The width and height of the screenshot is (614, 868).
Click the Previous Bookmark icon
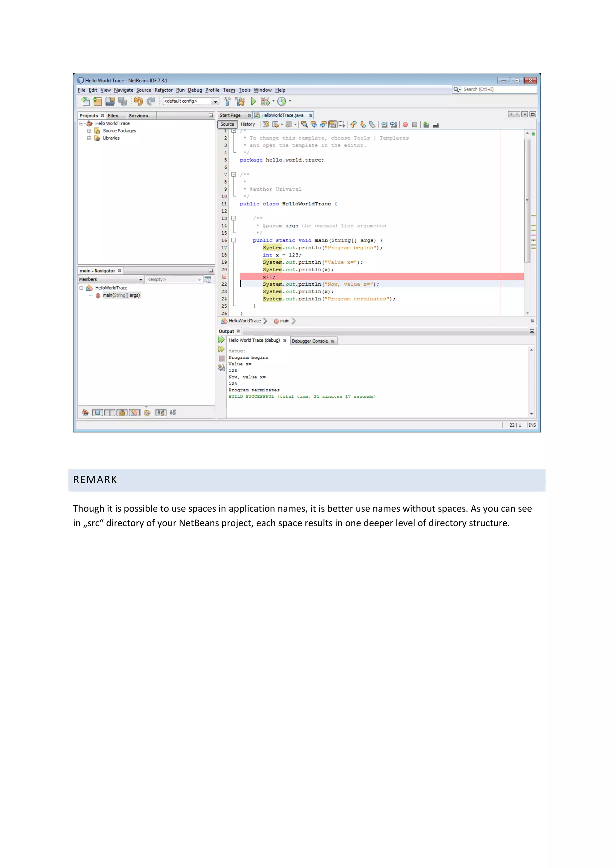[353, 124]
